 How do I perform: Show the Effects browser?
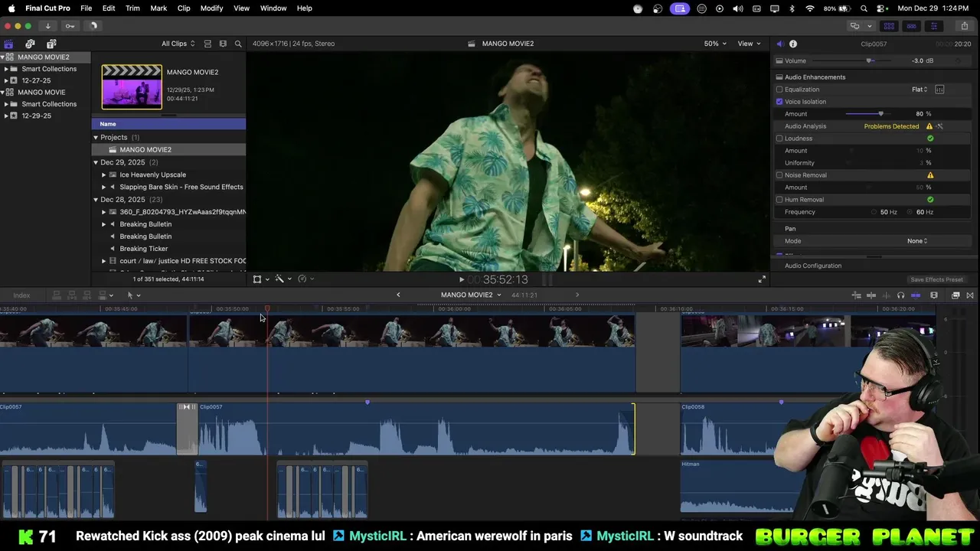955,295
